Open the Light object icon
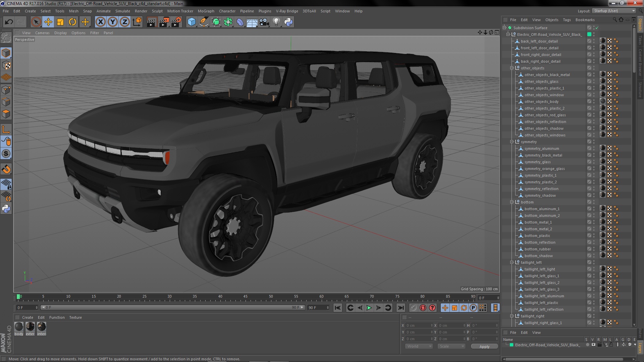Image resolution: width=644 pixels, height=362 pixels. [x=276, y=22]
